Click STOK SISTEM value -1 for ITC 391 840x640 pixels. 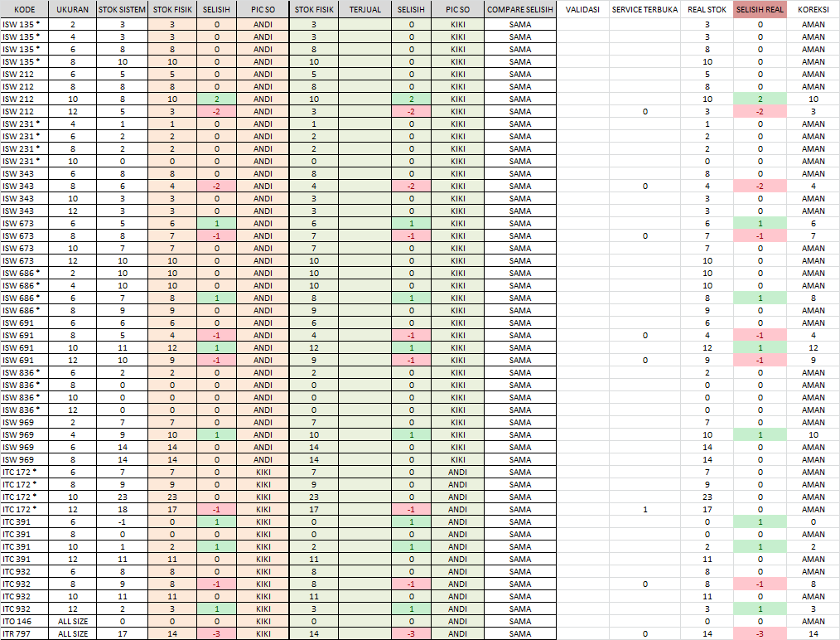123,521
